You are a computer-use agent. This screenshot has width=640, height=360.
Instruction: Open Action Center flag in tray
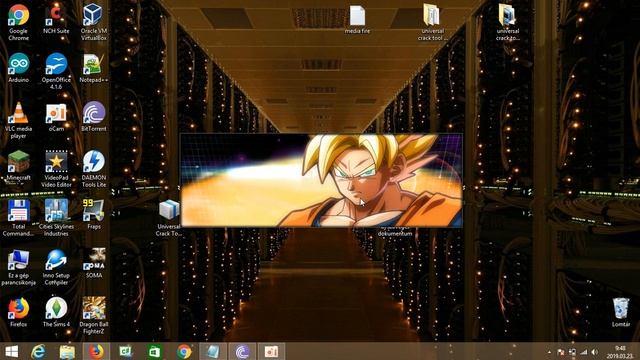coord(561,352)
